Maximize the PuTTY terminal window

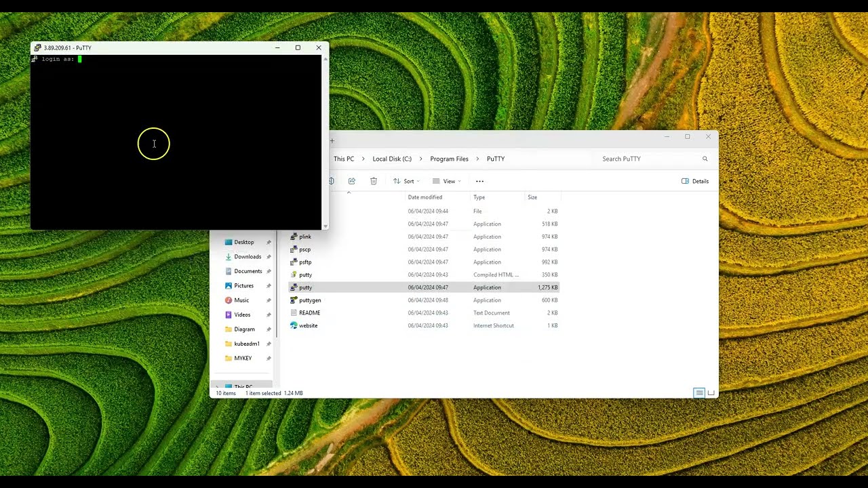[298, 47]
